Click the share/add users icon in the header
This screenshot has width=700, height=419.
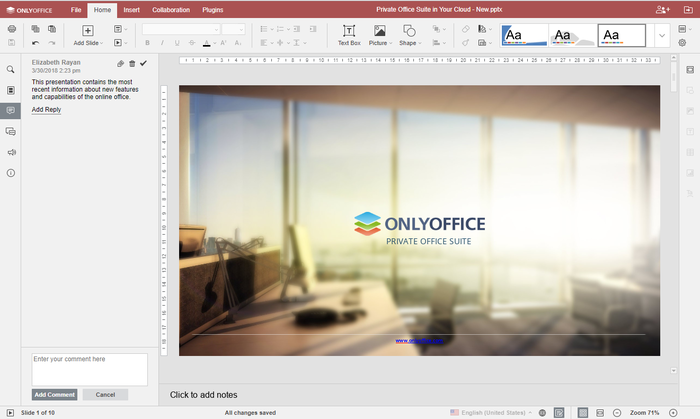click(x=662, y=9)
